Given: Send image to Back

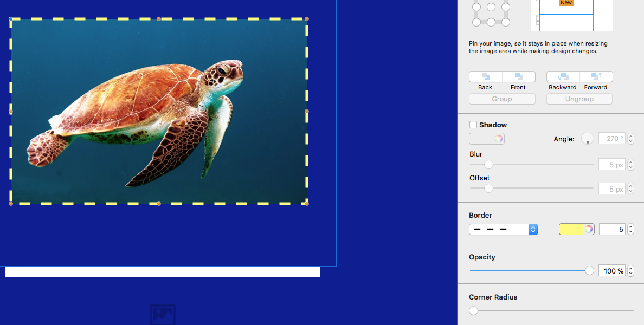Looking at the screenshot, I should [486, 77].
